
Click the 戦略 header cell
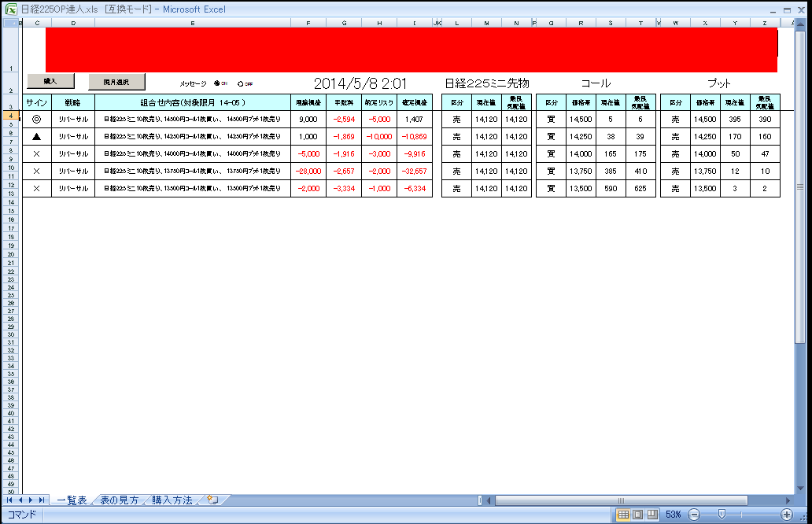pyautogui.click(x=73, y=102)
